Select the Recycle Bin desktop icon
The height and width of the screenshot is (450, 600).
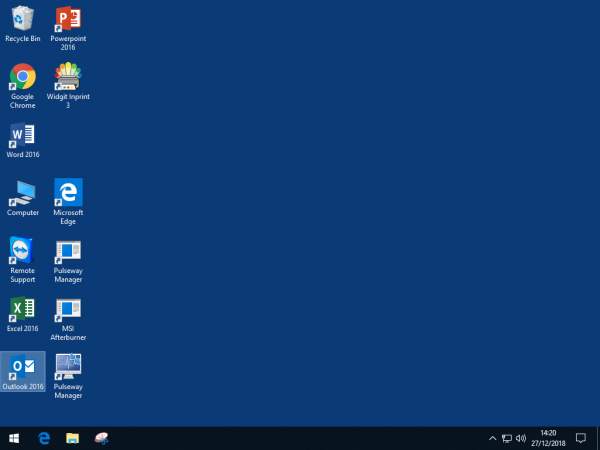tap(22, 19)
